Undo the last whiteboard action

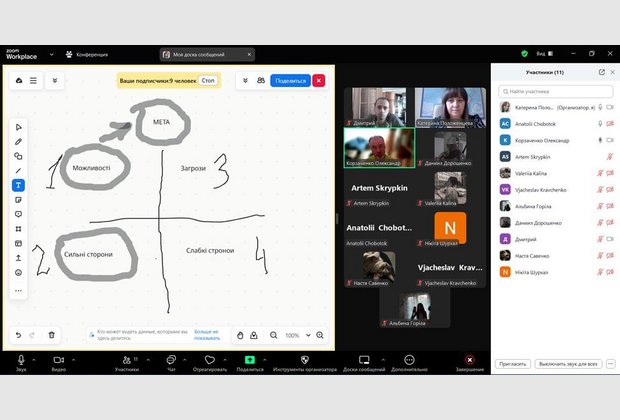[x=18, y=335]
